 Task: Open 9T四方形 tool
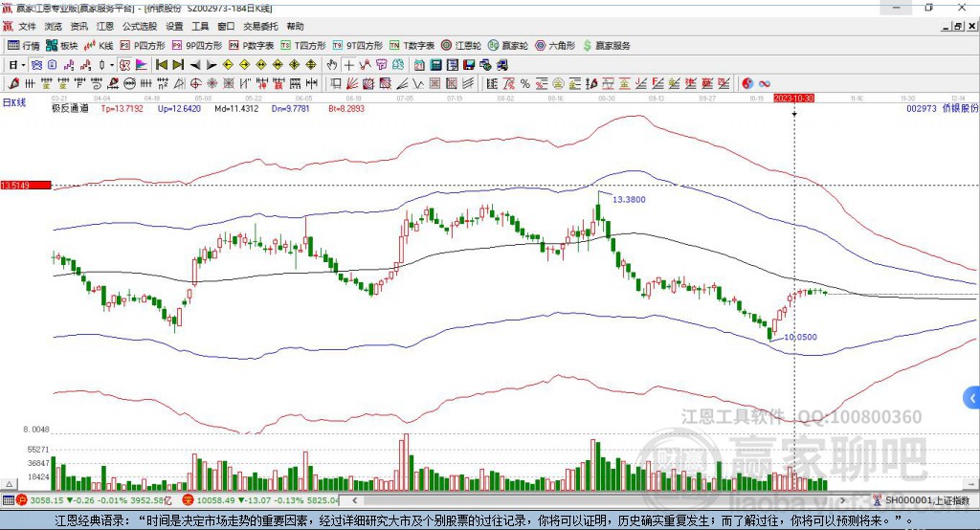pos(358,46)
